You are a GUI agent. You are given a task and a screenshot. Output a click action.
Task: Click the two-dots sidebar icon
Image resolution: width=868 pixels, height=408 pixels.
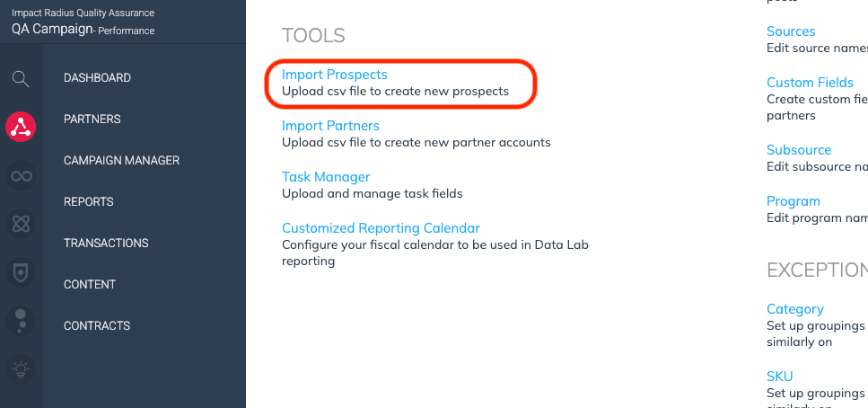coord(21,320)
